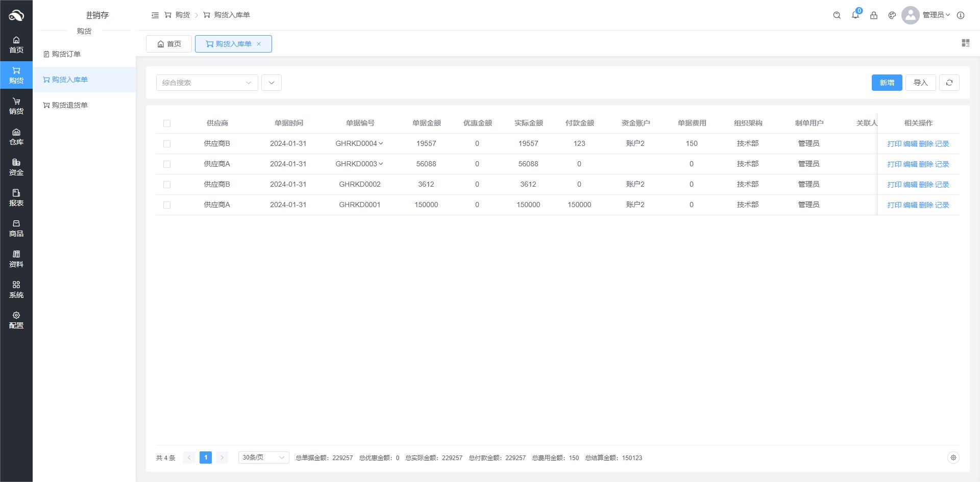The width and height of the screenshot is (980, 482).
Task: Tick the checkbox for GHRKD0004 row
Action: [167, 144]
